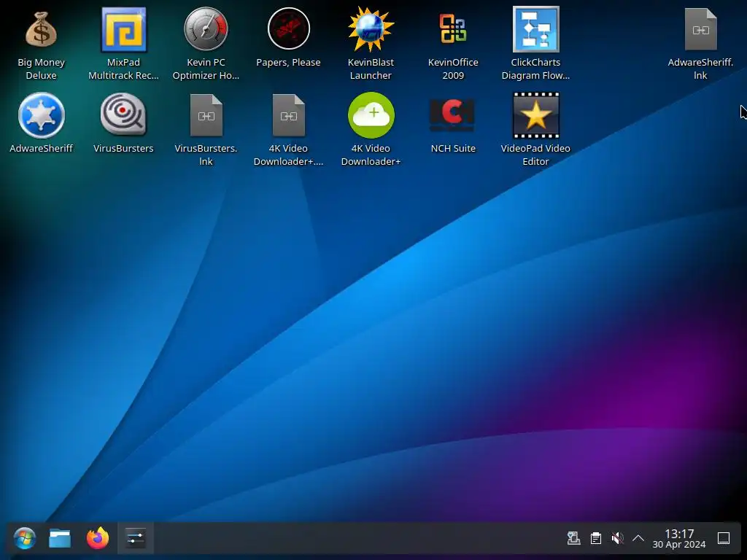
Task: Open the start menu orb in taskbar
Action: pos(24,539)
